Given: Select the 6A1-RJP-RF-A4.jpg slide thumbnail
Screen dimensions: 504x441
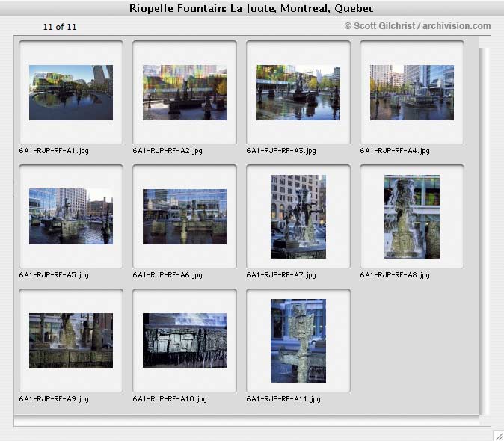Looking at the screenshot, I should 412,93.
